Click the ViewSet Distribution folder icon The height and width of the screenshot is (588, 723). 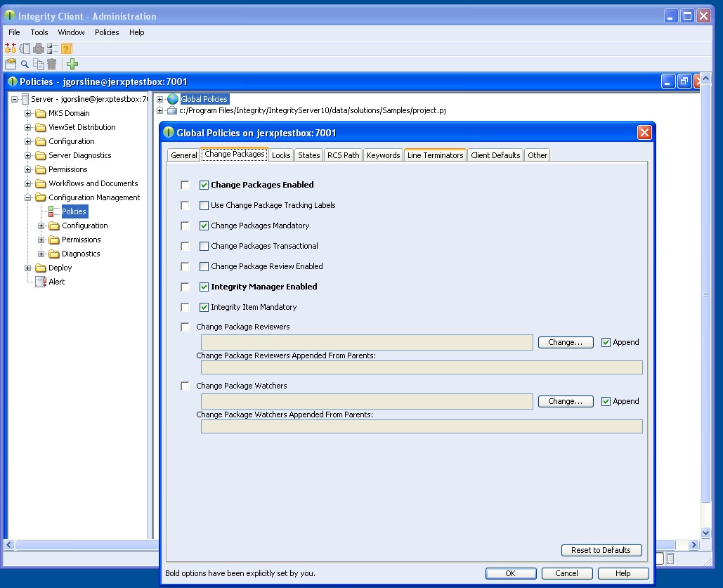click(x=41, y=127)
